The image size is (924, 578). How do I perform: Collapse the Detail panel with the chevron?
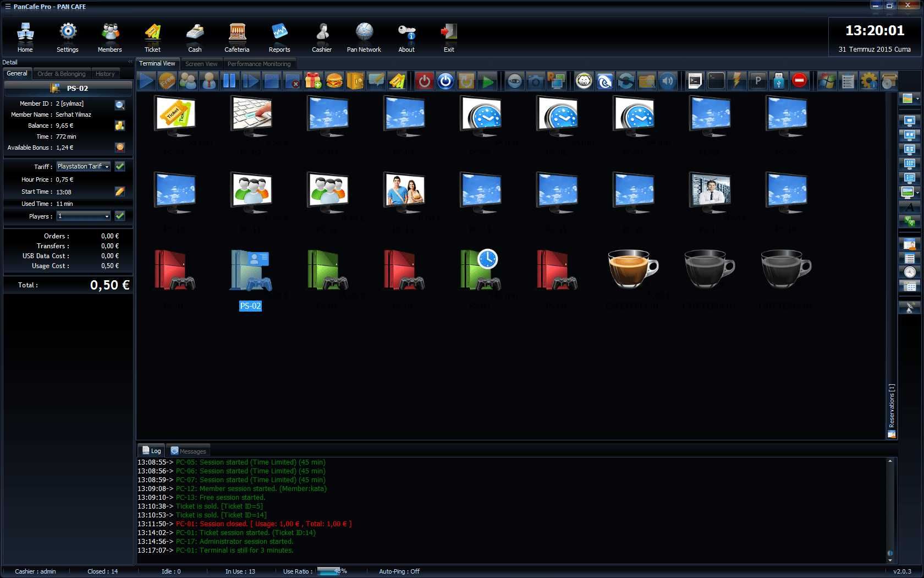130,62
